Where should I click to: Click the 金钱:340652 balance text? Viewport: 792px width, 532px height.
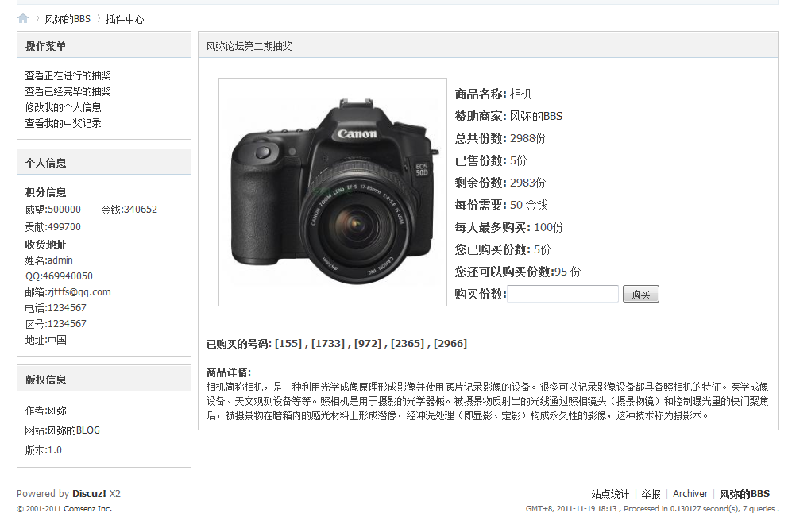[129, 210]
